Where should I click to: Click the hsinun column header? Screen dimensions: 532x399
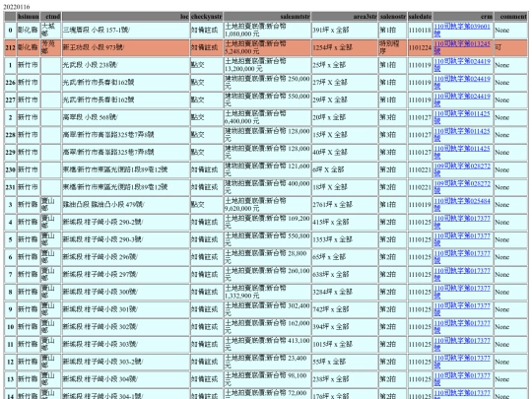(29, 17)
